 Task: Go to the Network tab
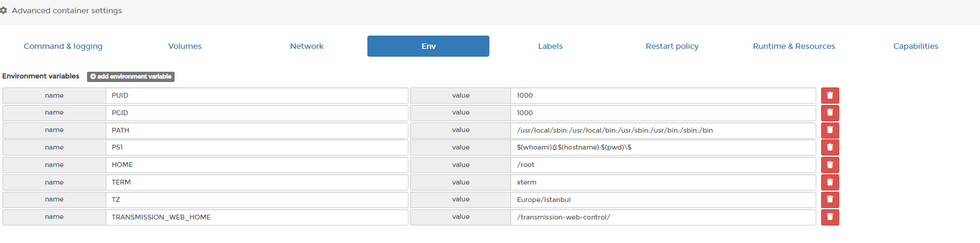click(307, 46)
